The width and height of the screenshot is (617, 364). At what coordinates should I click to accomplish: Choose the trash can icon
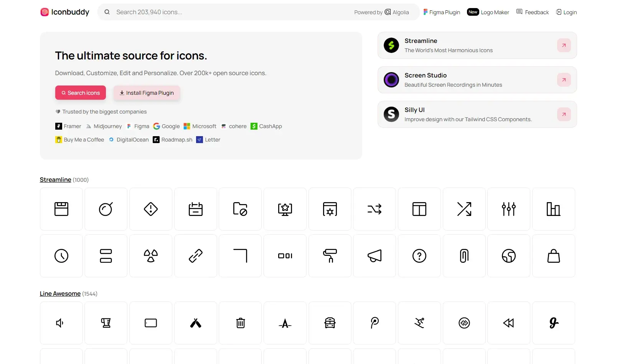[x=240, y=323]
